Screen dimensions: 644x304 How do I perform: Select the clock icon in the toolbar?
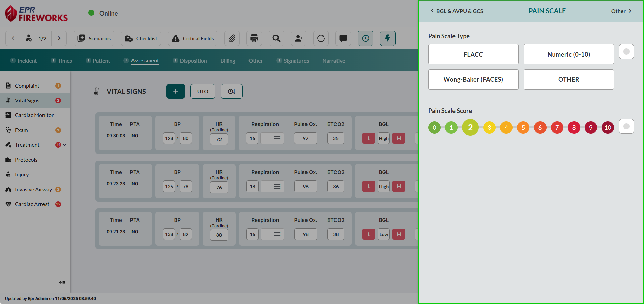point(365,38)
